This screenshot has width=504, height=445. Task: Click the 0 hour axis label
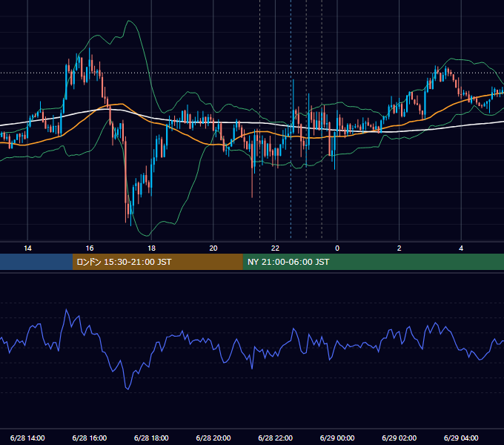point(337,248)
